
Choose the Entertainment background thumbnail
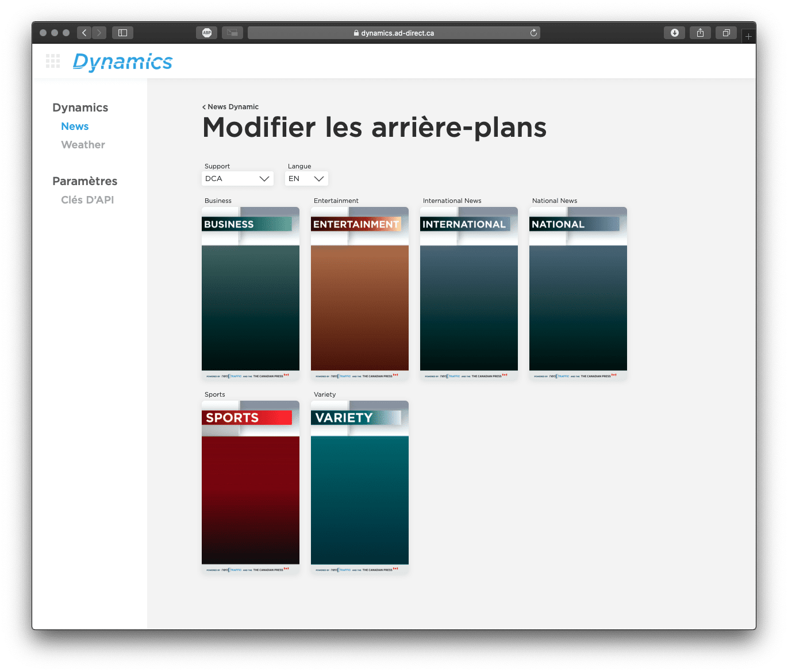click(x=360, y=293)
